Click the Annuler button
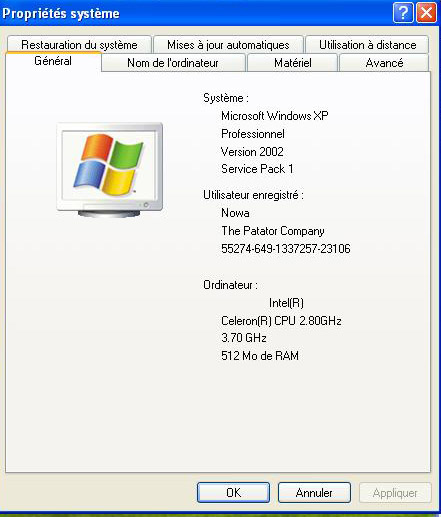Screen dimensions: 441x517 click(x=314, y=492)
